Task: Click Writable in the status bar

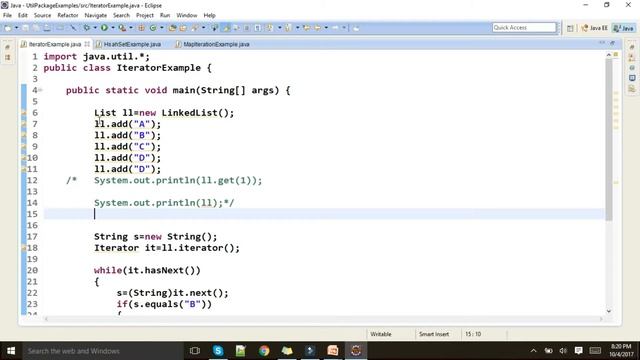Action: (x=381, y=334)
